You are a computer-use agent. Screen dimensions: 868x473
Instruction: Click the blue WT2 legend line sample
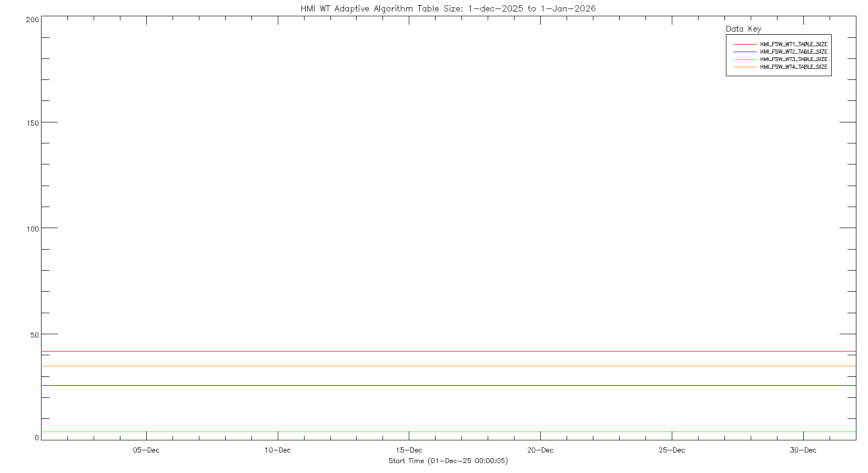pos(745,52)
